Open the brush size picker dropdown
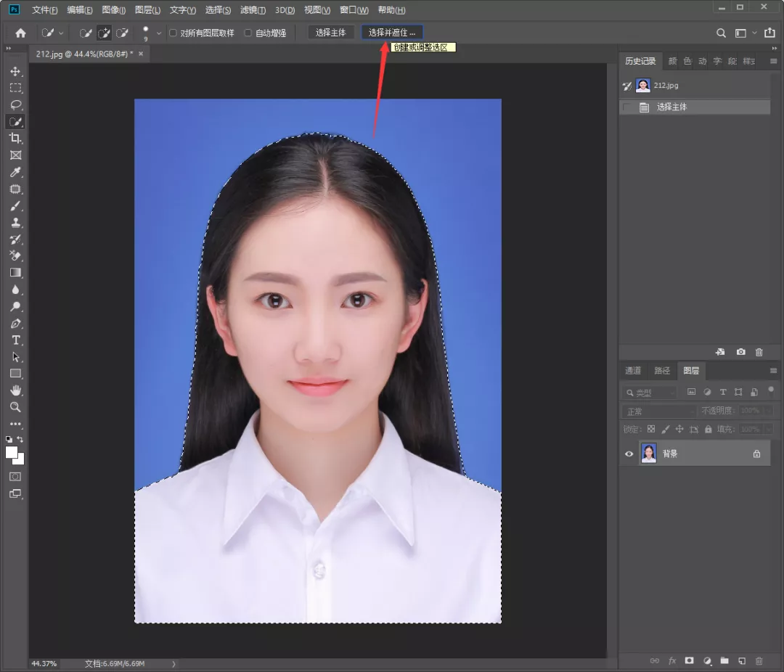Image resolution: width=784 pixels, height=672 pixels. point(158,33)
